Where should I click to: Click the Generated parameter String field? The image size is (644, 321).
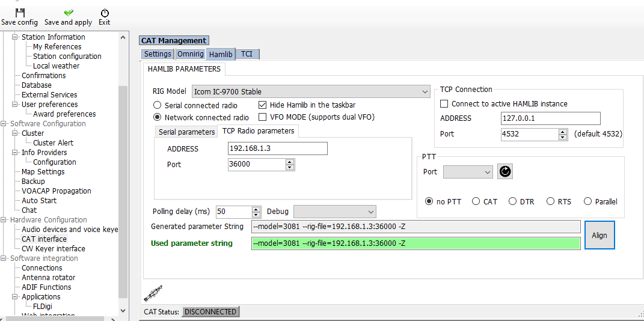coord(416,227)
